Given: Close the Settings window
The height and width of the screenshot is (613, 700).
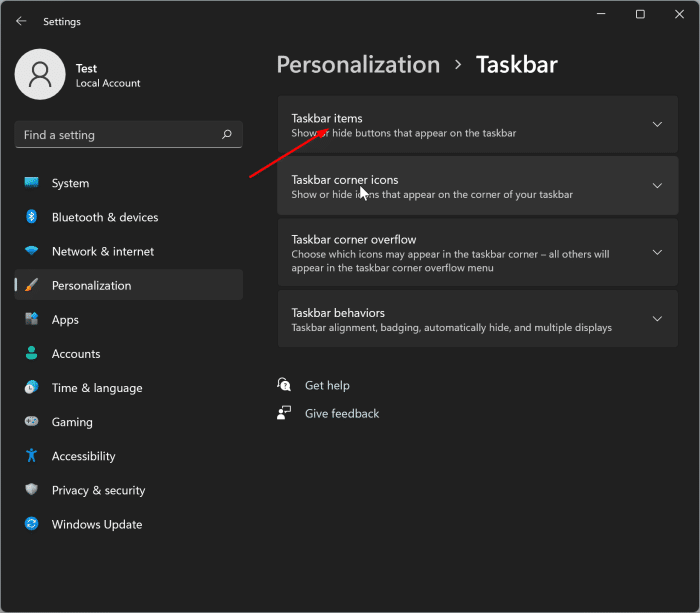Looking at the screenshot, I should [x=679, y=14].
